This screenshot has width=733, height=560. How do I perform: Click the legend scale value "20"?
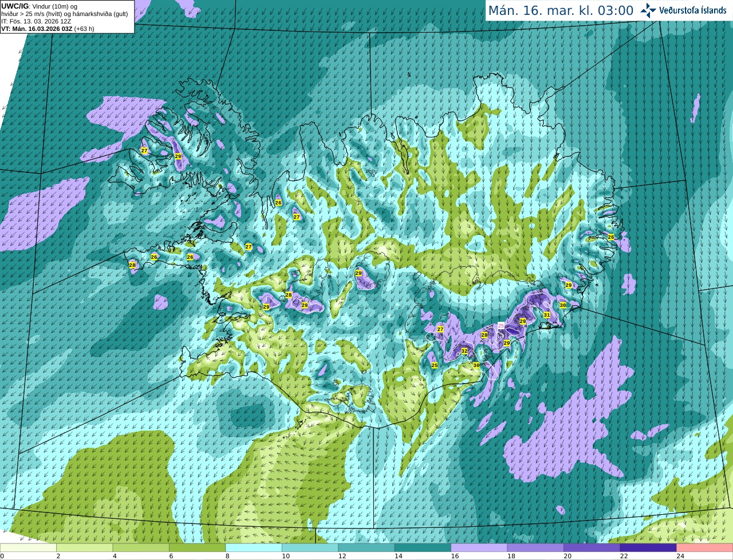pos(568,556)
